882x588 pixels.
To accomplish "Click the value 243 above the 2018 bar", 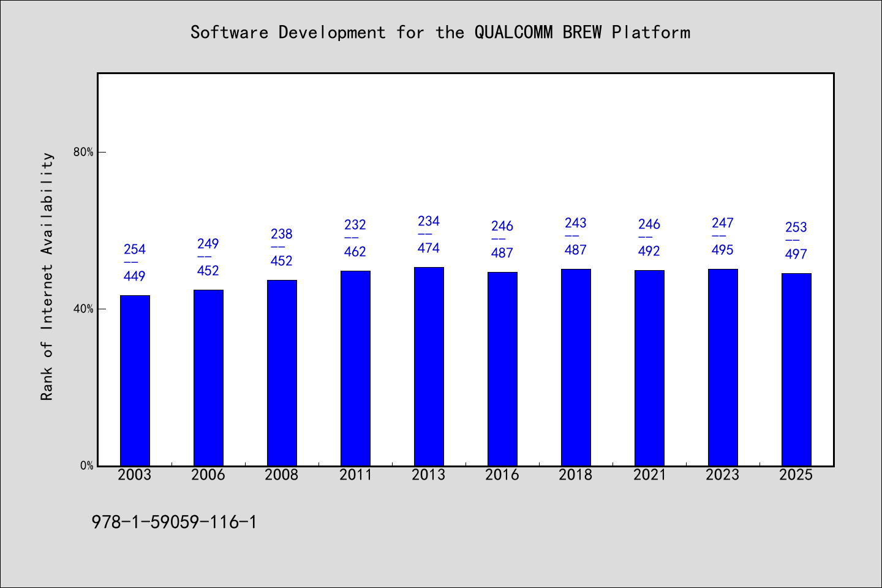I will click(576, 223).
